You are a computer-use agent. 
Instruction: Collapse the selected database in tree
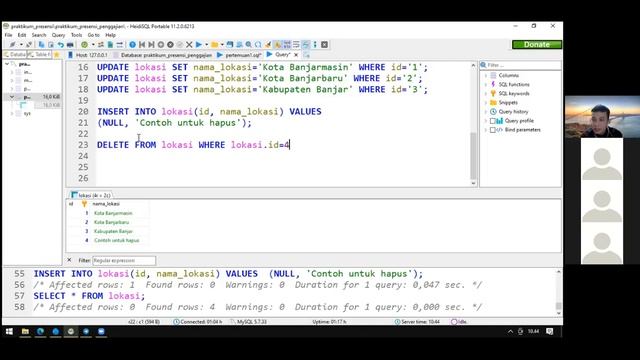pyautogui.click(x=12, y=97)
